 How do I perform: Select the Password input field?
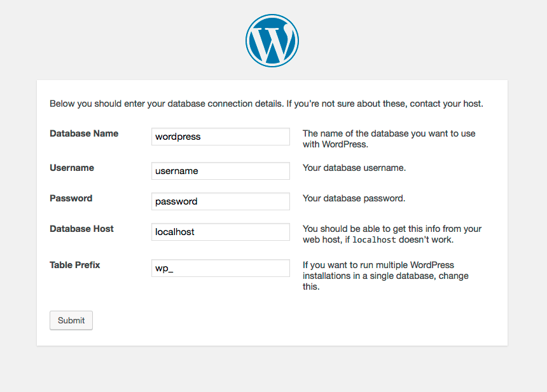[x=220, y=201]
